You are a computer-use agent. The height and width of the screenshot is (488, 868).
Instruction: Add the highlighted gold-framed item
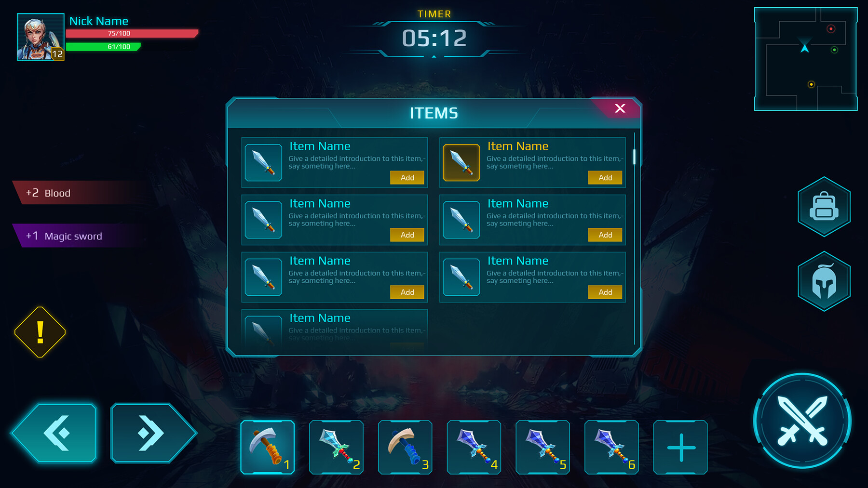tap(605, 178)
